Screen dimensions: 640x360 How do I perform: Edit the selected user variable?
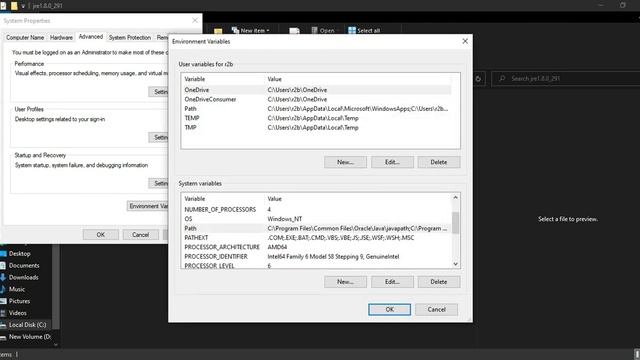click(x=392, y=162)
